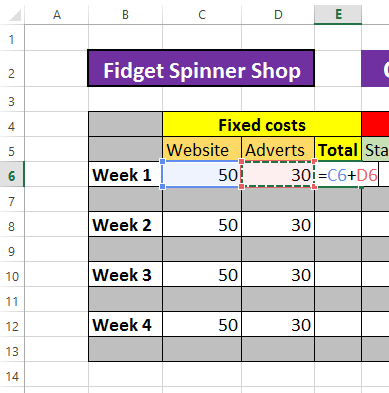Click the red header cell in row 4
The height and width of the screenshot is (393, 389).
[x=375, y=124]
